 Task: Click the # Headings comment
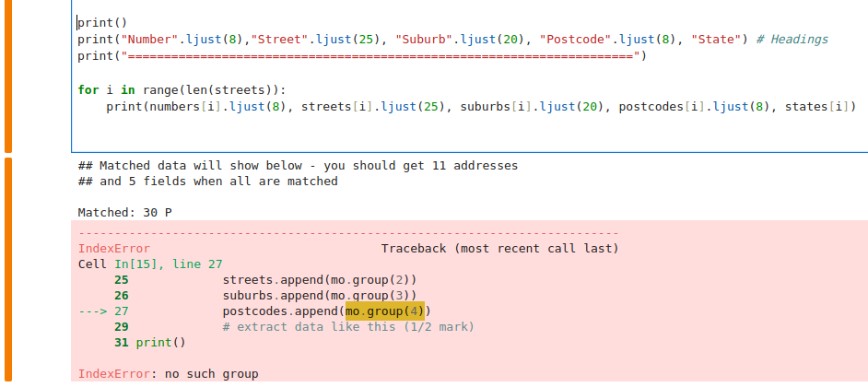click(792, 40)
